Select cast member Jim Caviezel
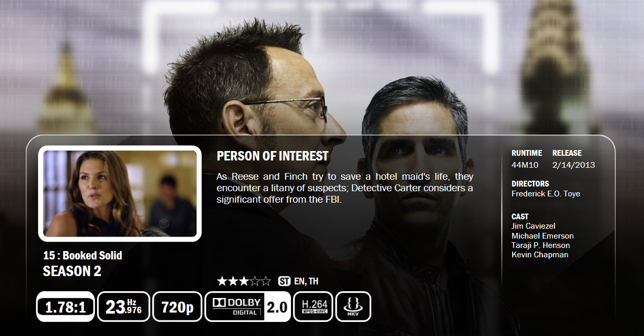Image resolution: width=644 pixels, height=336 pixels. (x=533, y=226)
